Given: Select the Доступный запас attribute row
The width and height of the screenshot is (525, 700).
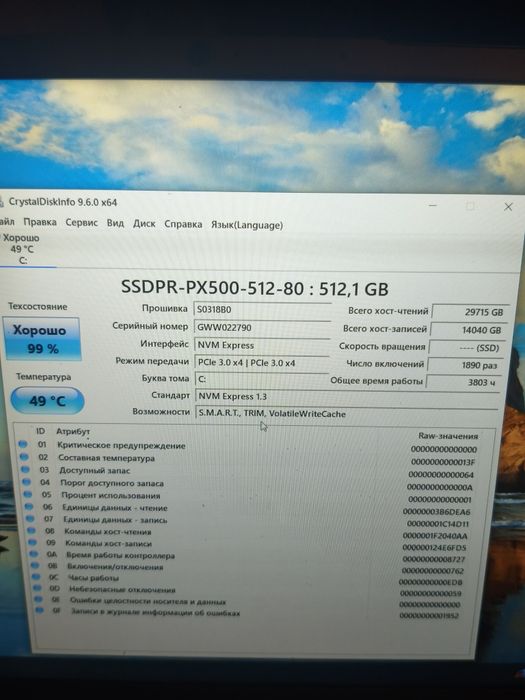Looking at the screenshot, I should pyautogui.click(x=249, y=472).
